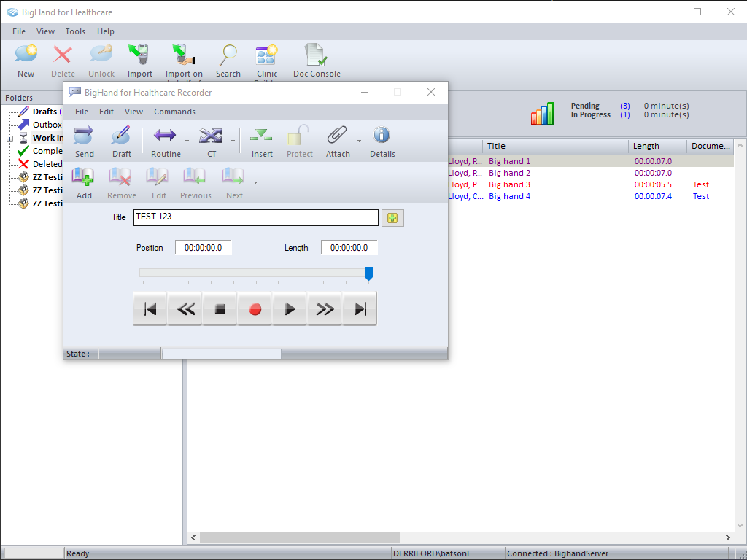Viewport: 747px width, 560px height.
Task: Click the Length time field in Recorder
Action: tap(349, 248)
